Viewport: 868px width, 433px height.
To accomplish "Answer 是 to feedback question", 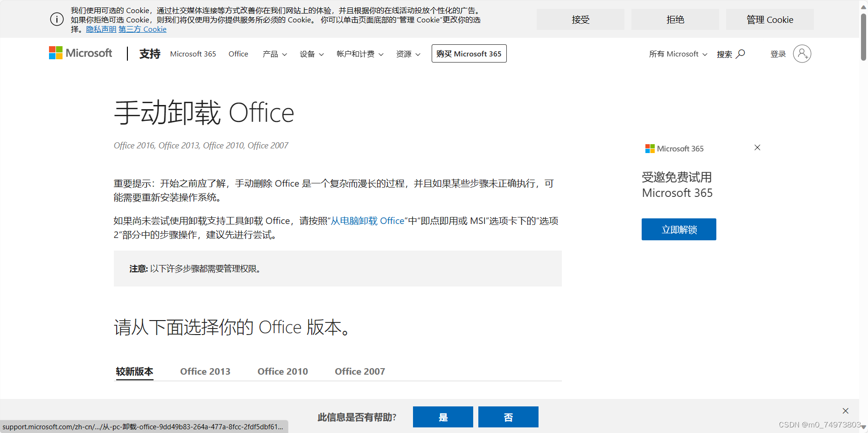I will [x=443, y=417].
